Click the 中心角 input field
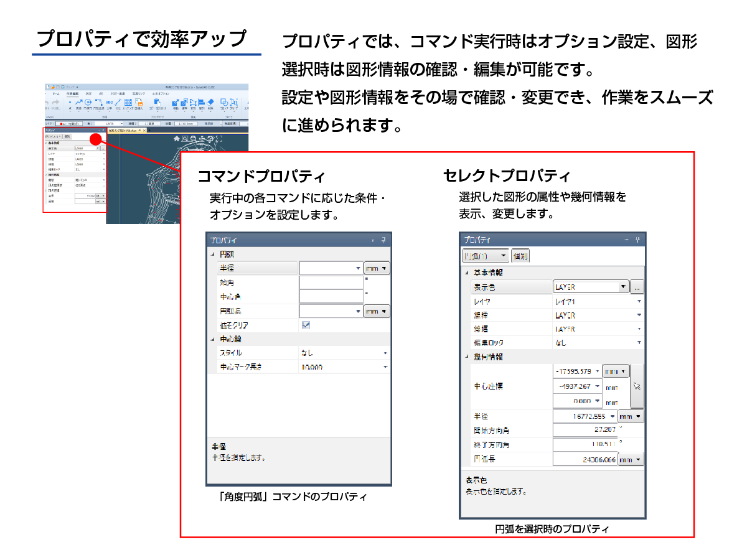 tap(331, 297)
